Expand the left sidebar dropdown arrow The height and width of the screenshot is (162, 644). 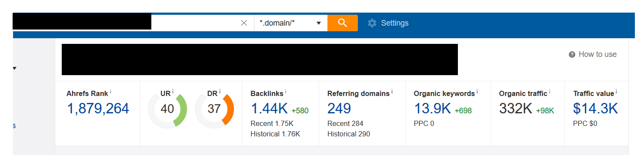tap(15, 68)
